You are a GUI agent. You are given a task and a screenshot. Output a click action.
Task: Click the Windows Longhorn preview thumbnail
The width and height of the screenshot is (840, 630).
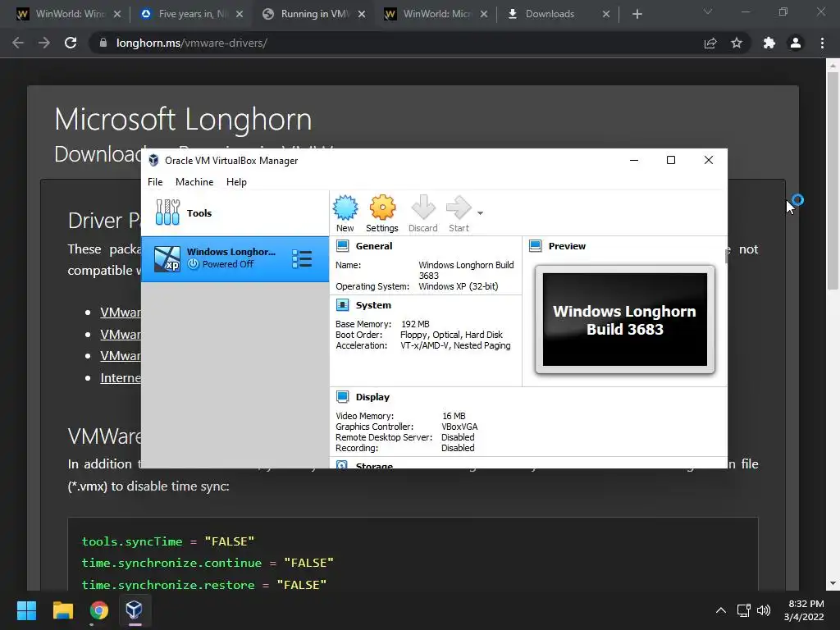coord(624,320)
